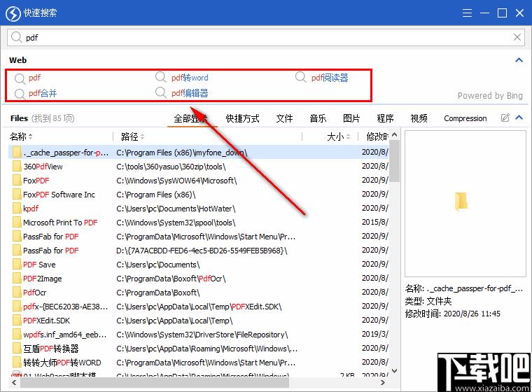Click the folder icon of kpdf row
Screen dimensions: 532x392
(17, 209)
